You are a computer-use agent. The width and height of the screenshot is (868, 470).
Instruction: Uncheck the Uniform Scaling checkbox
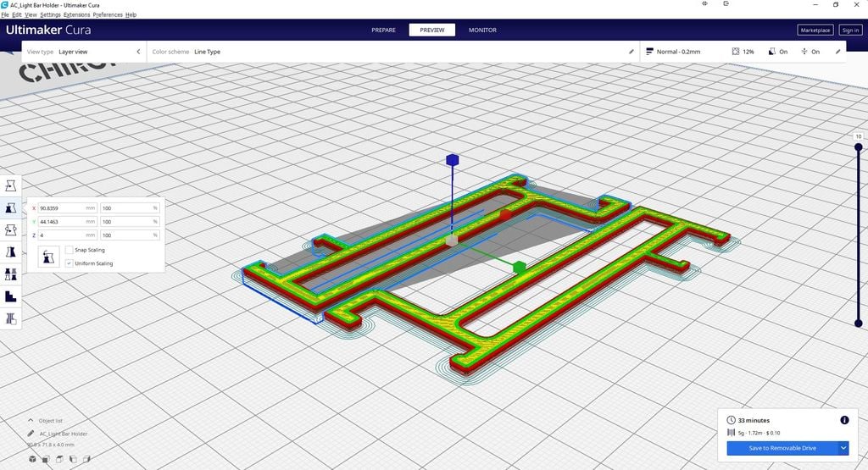pyautogui.click(x=70, y=263)
